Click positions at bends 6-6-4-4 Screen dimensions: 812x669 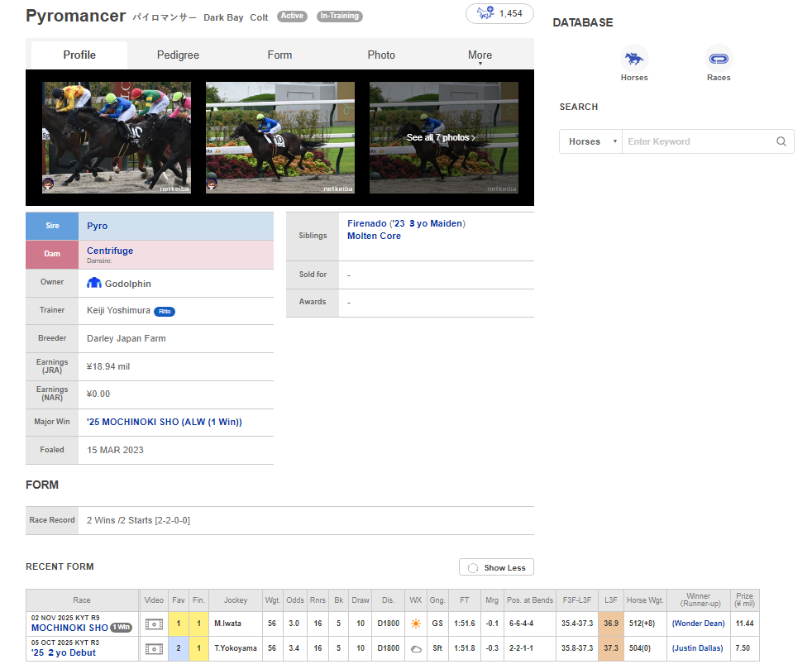tap(521, 624)
